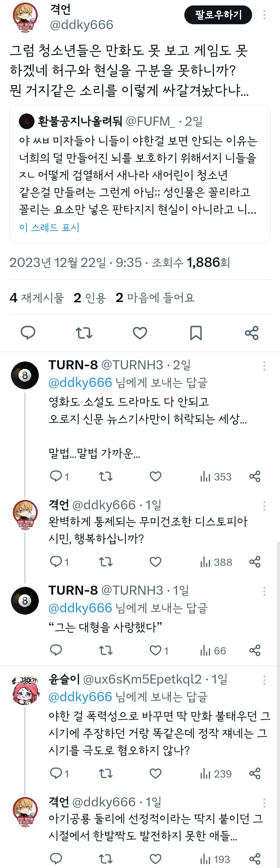Retweet the main tweet
This screenshot has height=868, width=280.
coord(84,332)
